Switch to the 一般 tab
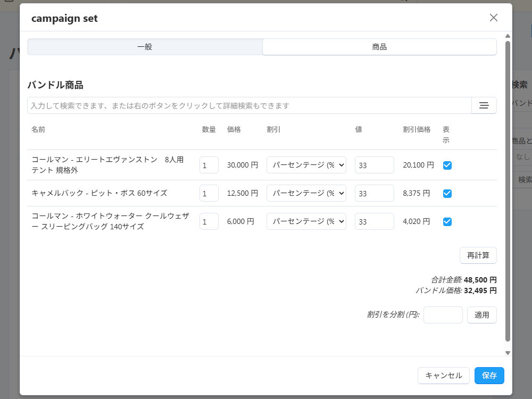This screenshot has height=399, width=532. click(x=145, y=47)
